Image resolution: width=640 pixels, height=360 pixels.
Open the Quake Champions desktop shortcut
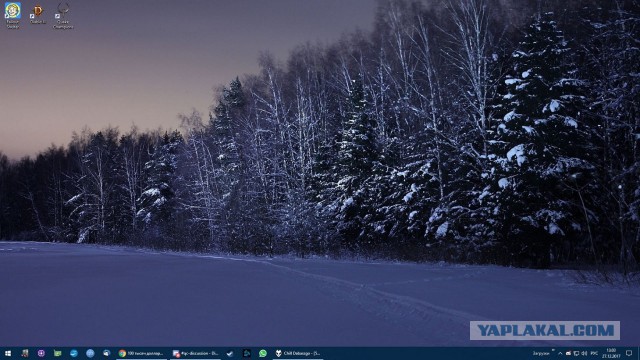63,16
